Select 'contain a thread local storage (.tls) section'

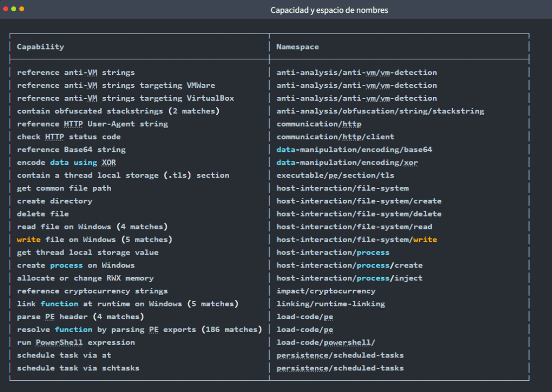[123, 176]
